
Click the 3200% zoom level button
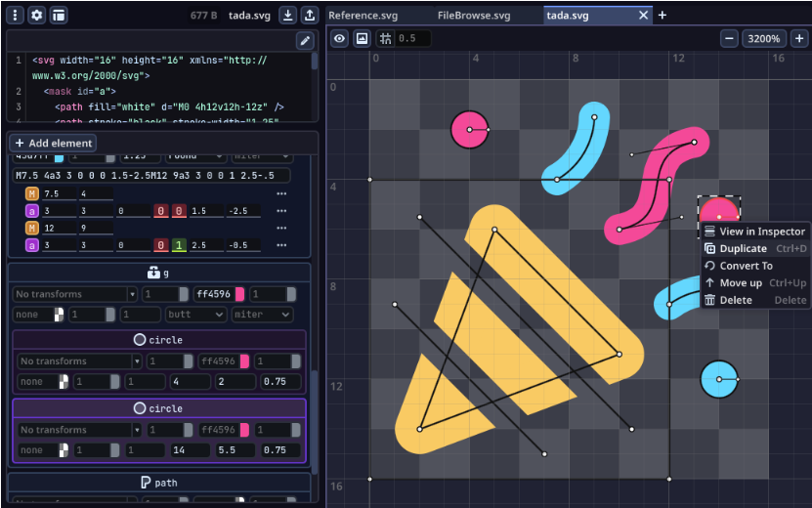pyautogui.click(x=762, y=38)
